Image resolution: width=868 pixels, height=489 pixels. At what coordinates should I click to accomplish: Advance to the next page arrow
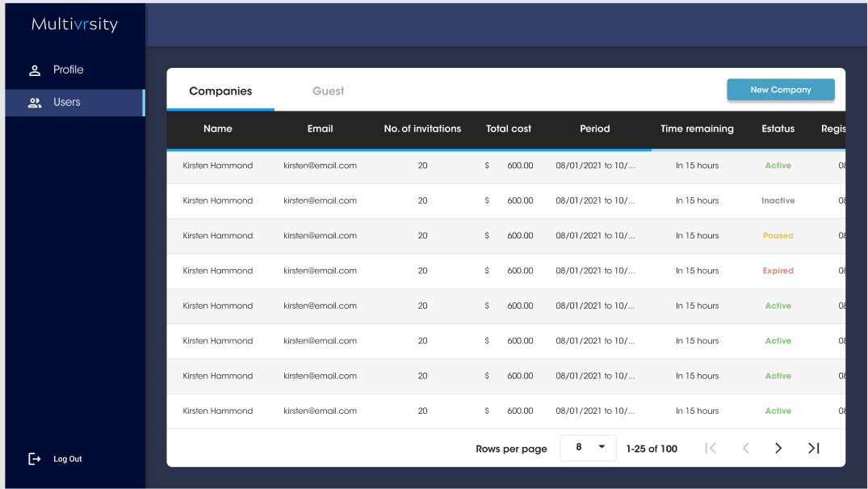778,448
